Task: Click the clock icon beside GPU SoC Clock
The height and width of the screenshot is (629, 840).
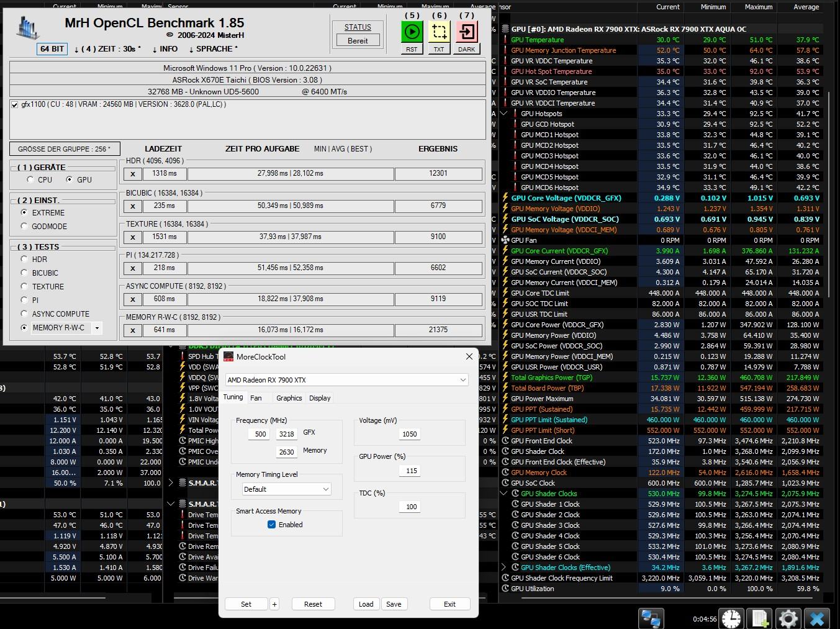Action: click(505, 483)
